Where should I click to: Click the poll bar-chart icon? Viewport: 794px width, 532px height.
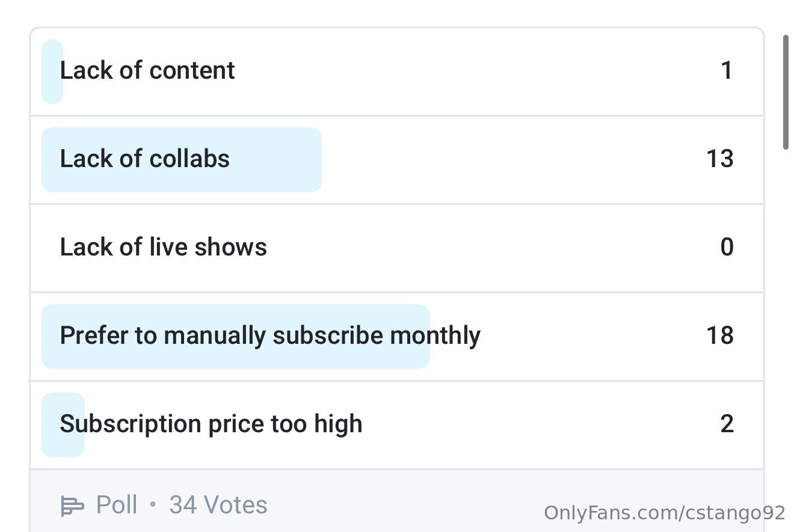(x=72, y=506)
